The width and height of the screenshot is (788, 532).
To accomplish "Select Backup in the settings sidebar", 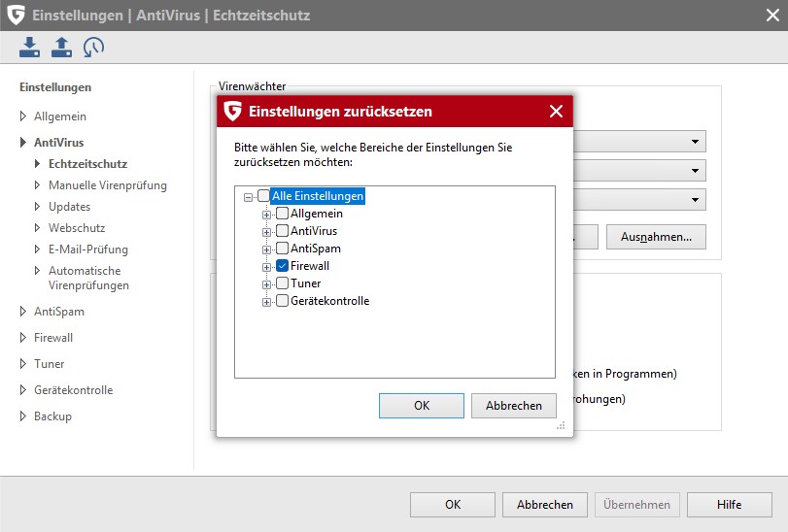I will (x=52, y=416).
